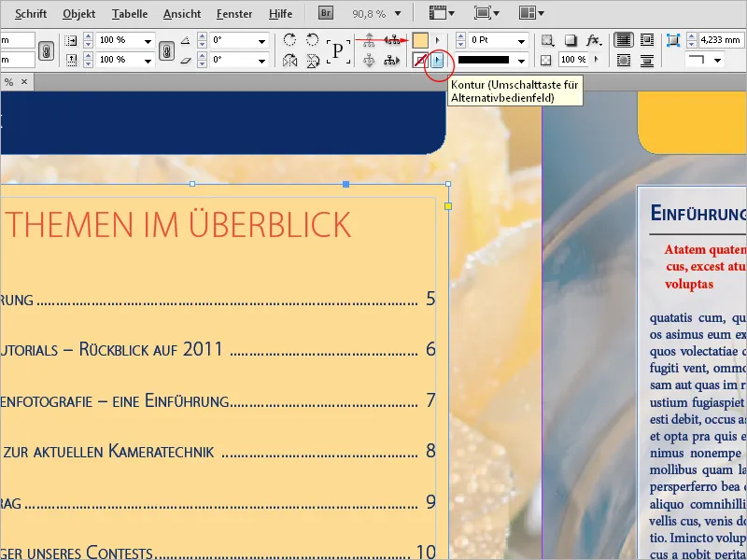Viewport: 747px width, 560px height.
Task: Flip the object vertically
Action: tap(312, 61)
